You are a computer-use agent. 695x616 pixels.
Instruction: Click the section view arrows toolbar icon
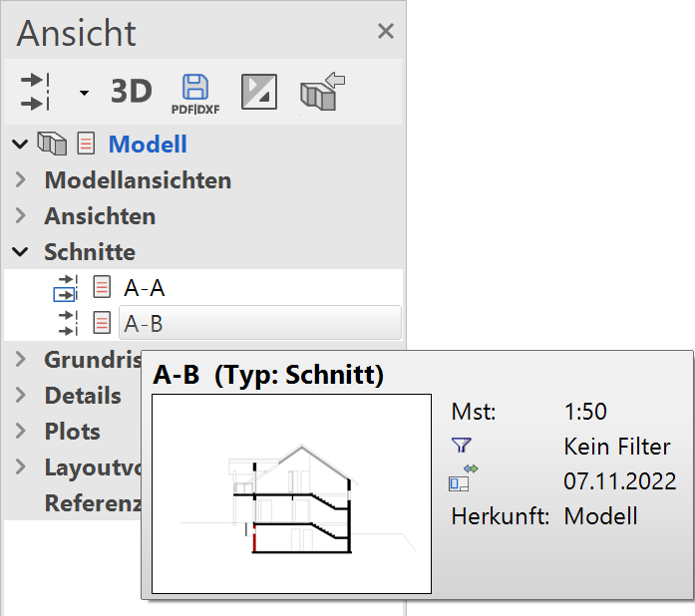click(x=36, y=92)
